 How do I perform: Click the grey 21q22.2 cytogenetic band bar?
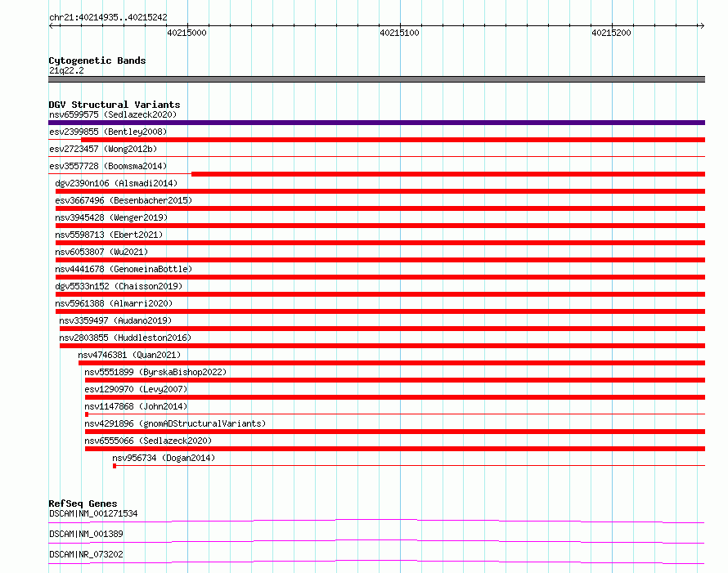pyautogui.click(x=376, y=79)
